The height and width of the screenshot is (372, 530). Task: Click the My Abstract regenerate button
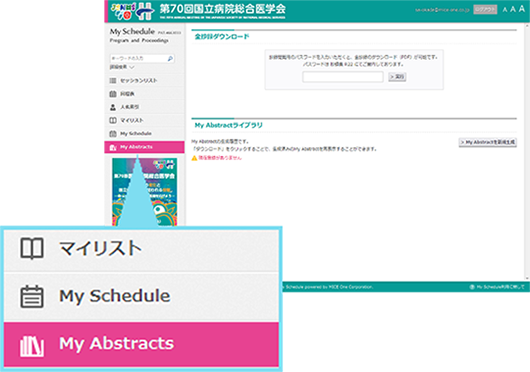[487, 142]
